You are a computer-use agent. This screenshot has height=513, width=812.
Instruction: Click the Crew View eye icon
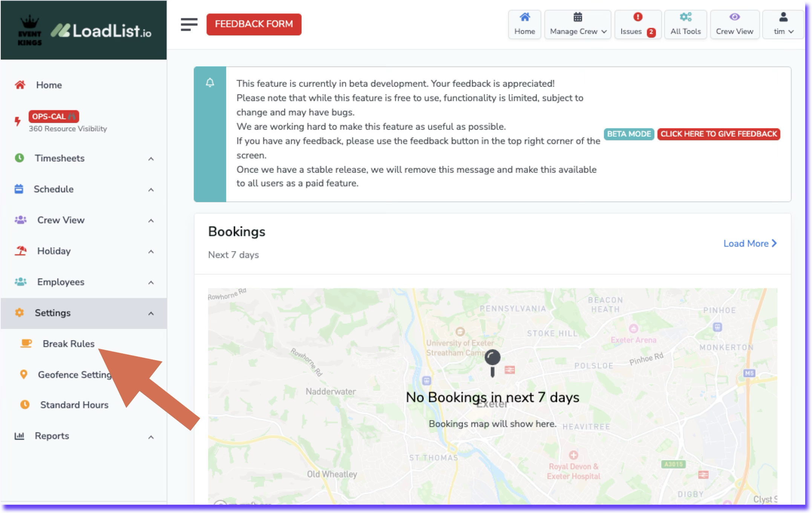coord(734,17)
